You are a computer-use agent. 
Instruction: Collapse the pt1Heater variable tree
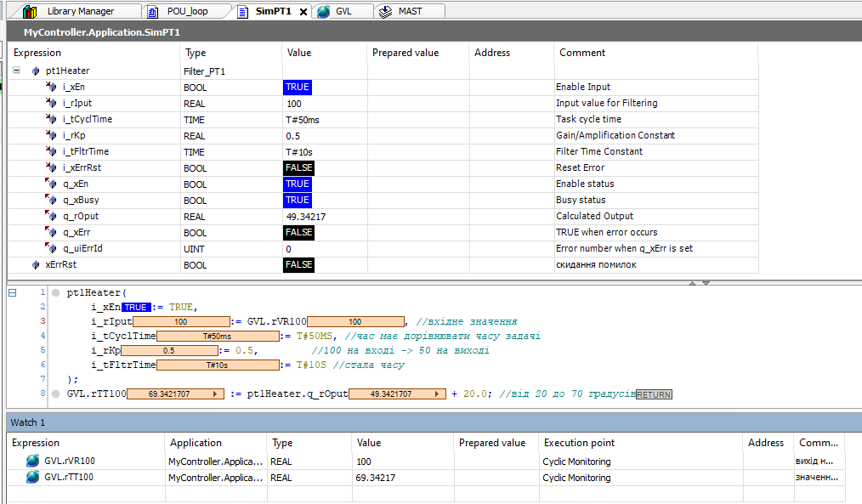click(x=17, y=71)
